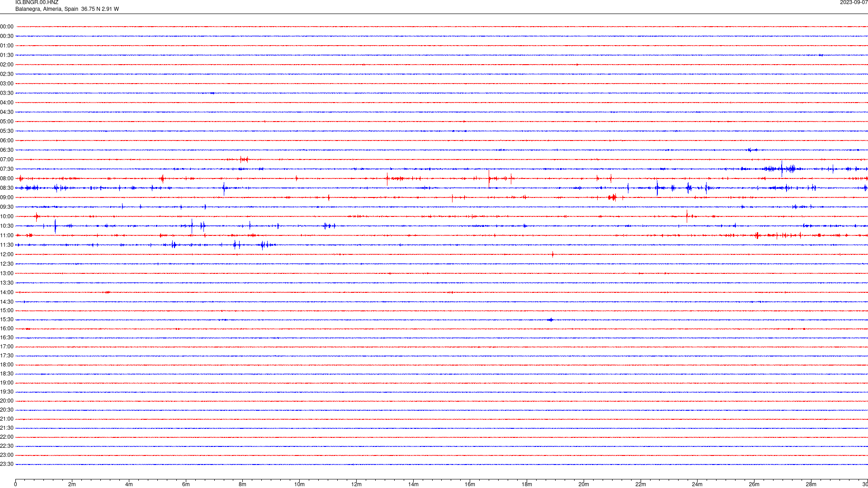Image resolution: width=868 pixels, height=488 pixels.
Task: Select the 00:30 time row label
Action: coord(7,36)
